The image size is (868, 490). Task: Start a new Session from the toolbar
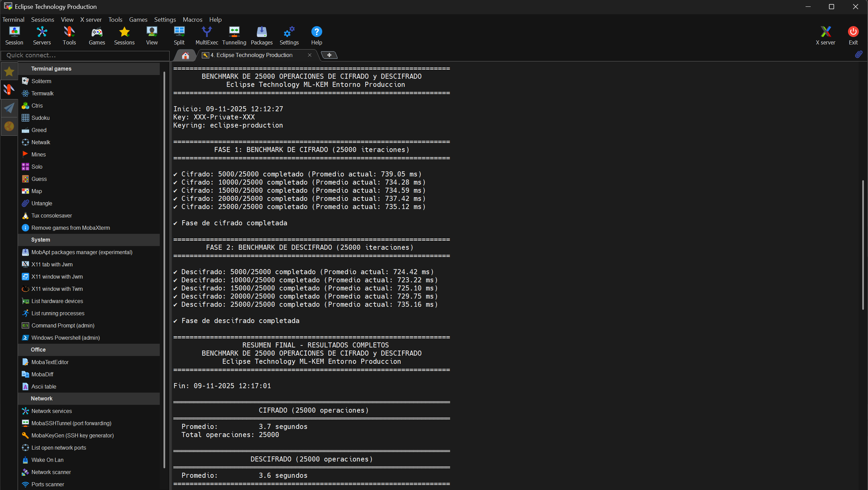(x=14, y=35)
